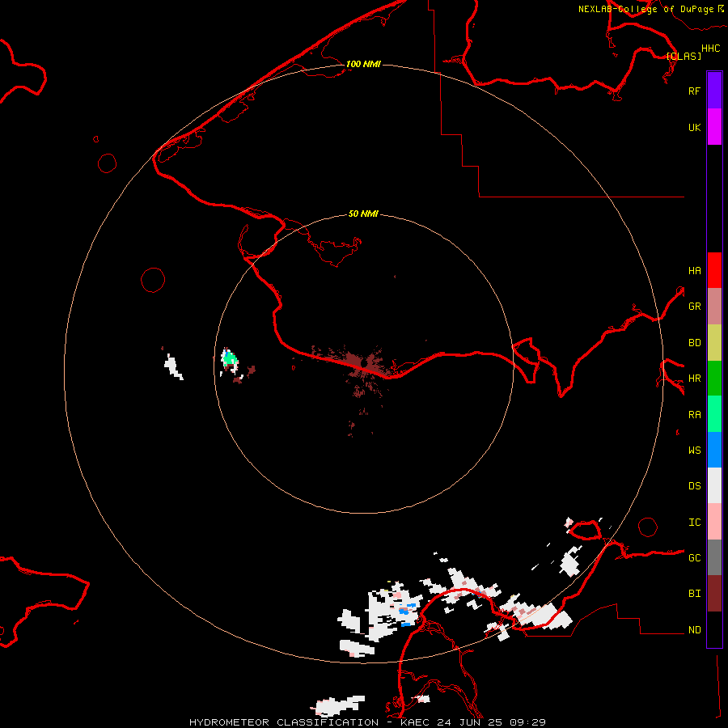Click the 'HHC' product code label

[710, 49]
